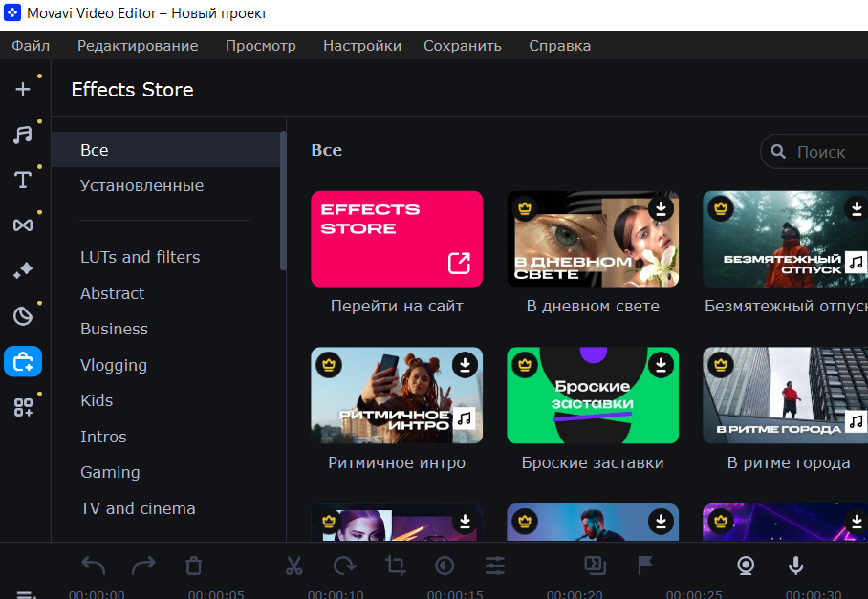868x599 pixels.
Task: Click the Delete trash icon
Action: point(194,566)
